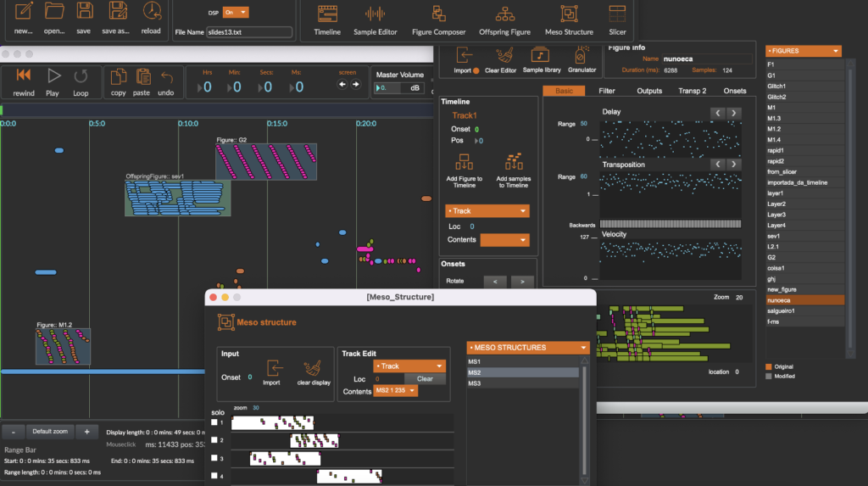The image size is (868, 486).
Task: Zoom out with minus button
Action: (x=14, y=432)
